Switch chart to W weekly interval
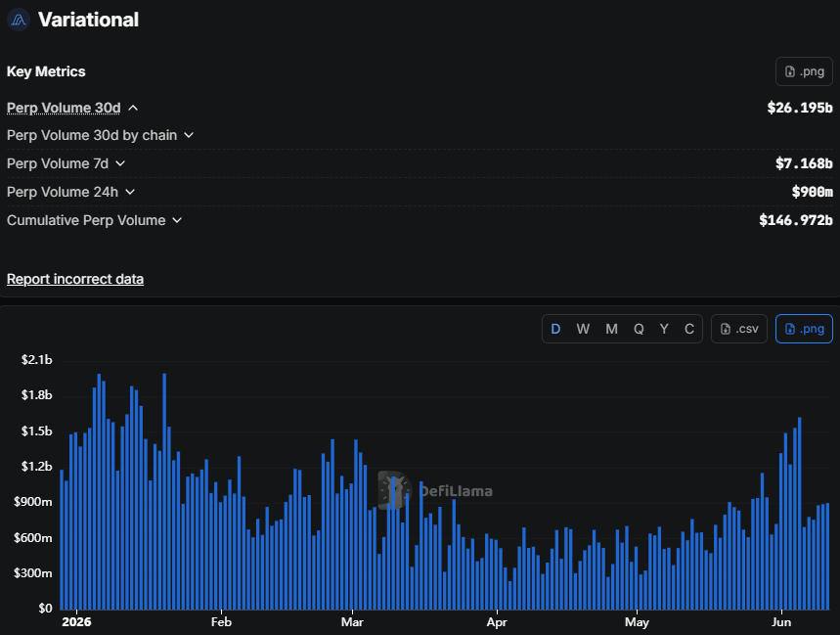Viewport: 840px width, 635px height. pyautogui.click(x=583, y=329)
